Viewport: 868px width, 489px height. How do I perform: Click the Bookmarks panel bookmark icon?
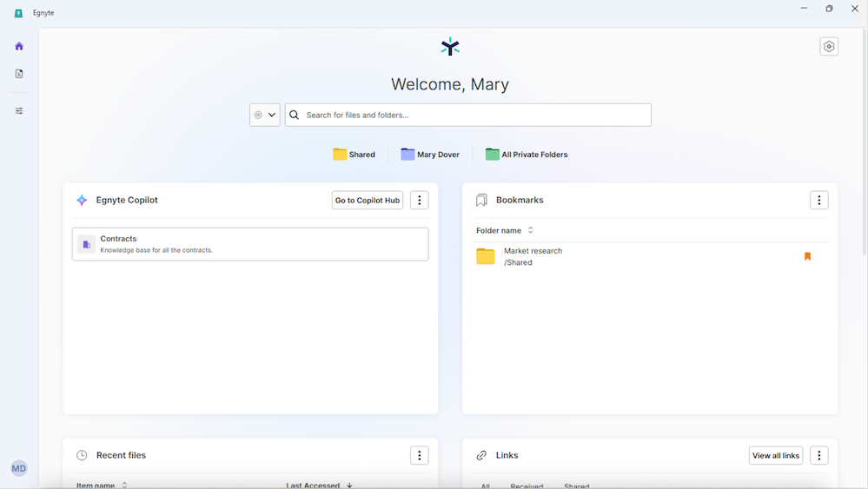coord(481,201)
